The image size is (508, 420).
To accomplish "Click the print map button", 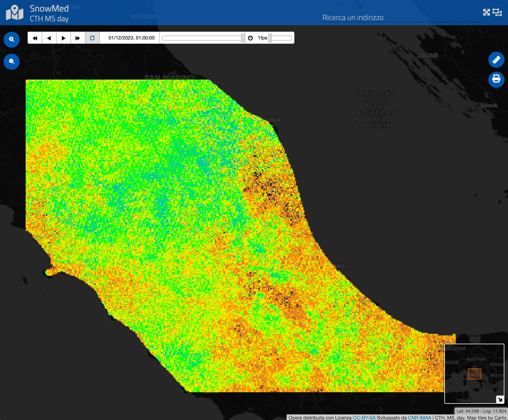I will pyautogui.click(x=496, y=80).
